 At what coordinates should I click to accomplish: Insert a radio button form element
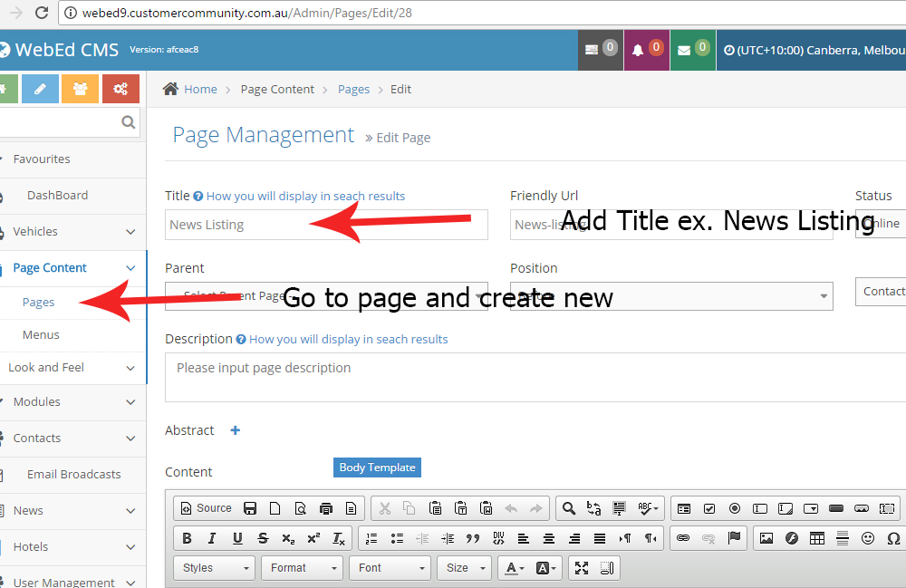[x=735, y=508]
